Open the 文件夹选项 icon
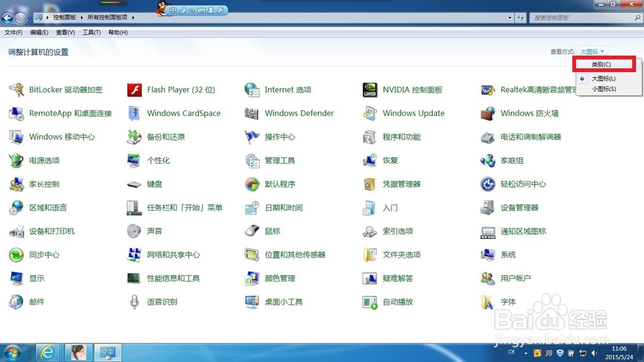Image resolution: width=644 pixels, height=362 pixels. click(x=370, y=255)
